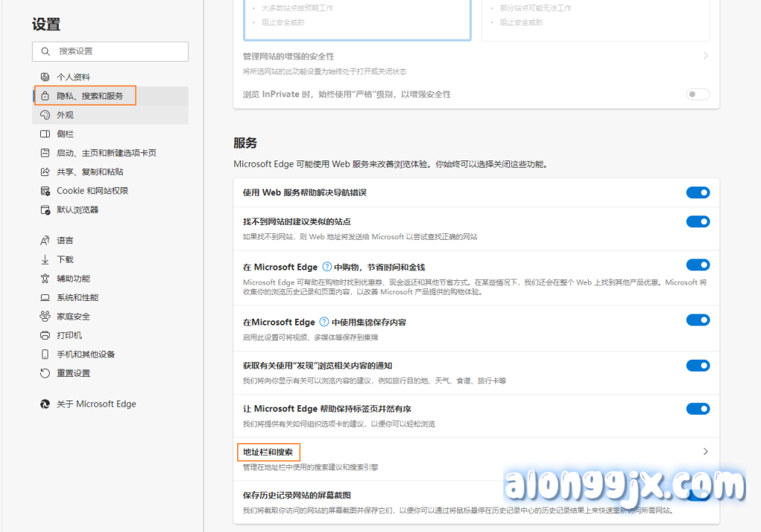Expand 地址栏和搜索 with the chevron arrow

pos(705,452)
